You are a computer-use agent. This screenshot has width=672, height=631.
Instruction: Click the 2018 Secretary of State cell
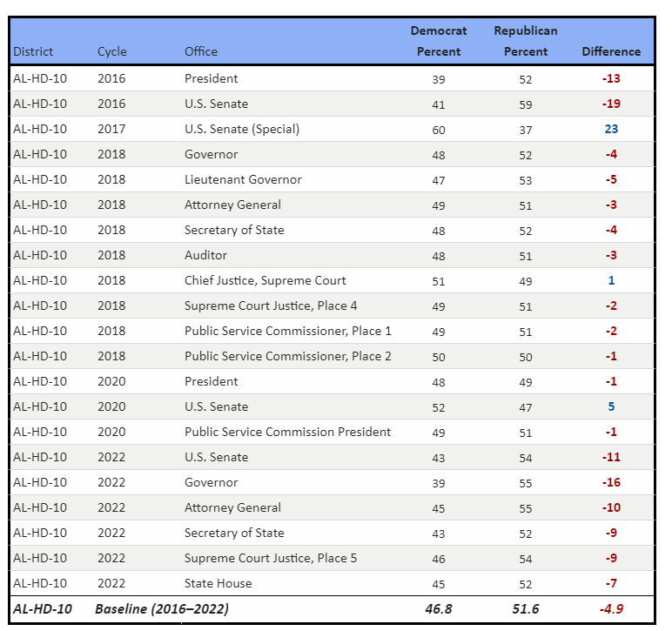coord(234,230)
